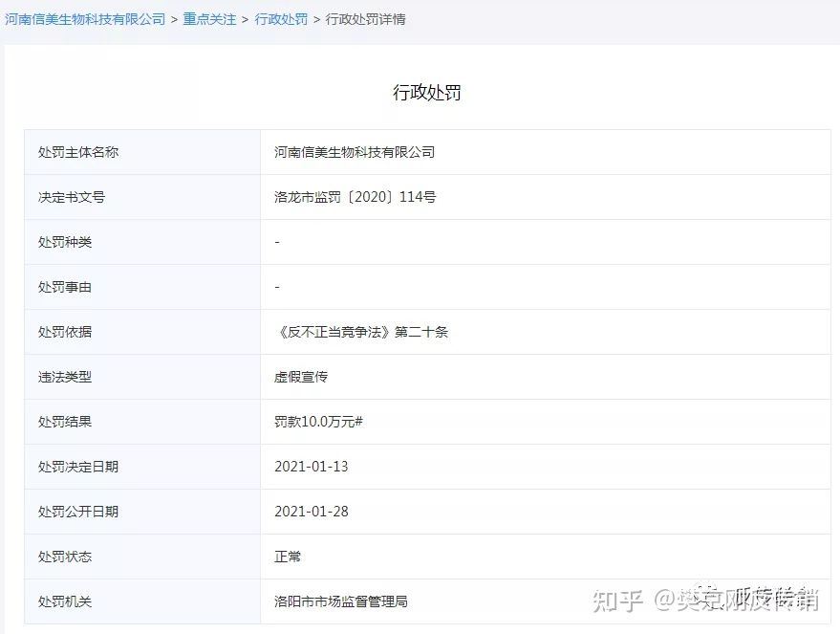Select the 处罚依据 label cell
This screenshot has width=840, height=634.
(142, 332)
